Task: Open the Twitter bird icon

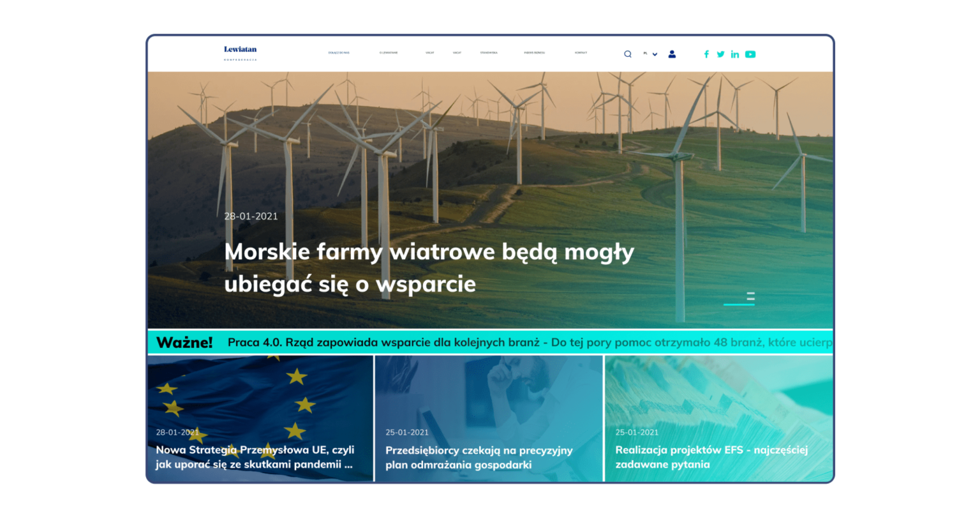Action: click(x=720, y=54)
